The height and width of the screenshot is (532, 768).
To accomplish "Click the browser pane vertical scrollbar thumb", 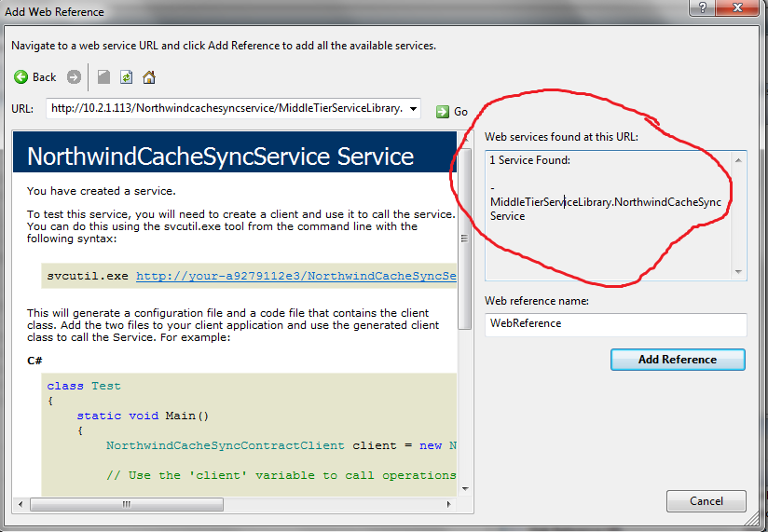I will tap(464, 238).
